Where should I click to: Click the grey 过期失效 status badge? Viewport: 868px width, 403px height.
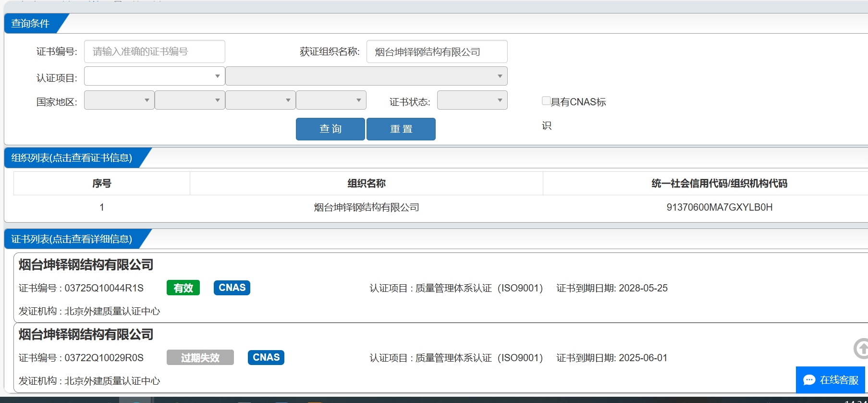point(200,357)
